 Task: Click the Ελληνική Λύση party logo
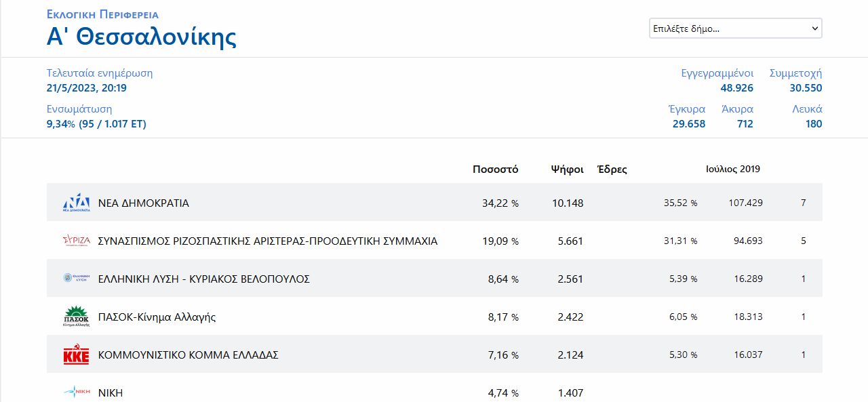click(76, 278)
